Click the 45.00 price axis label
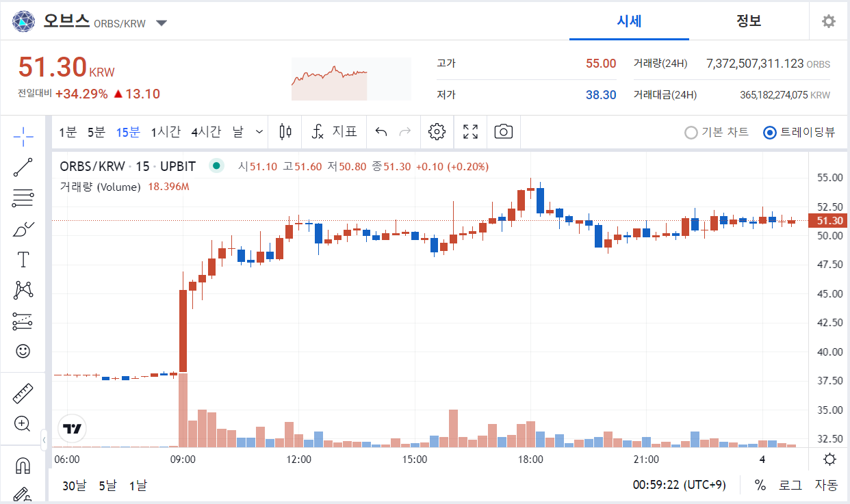 pos(829,293)
